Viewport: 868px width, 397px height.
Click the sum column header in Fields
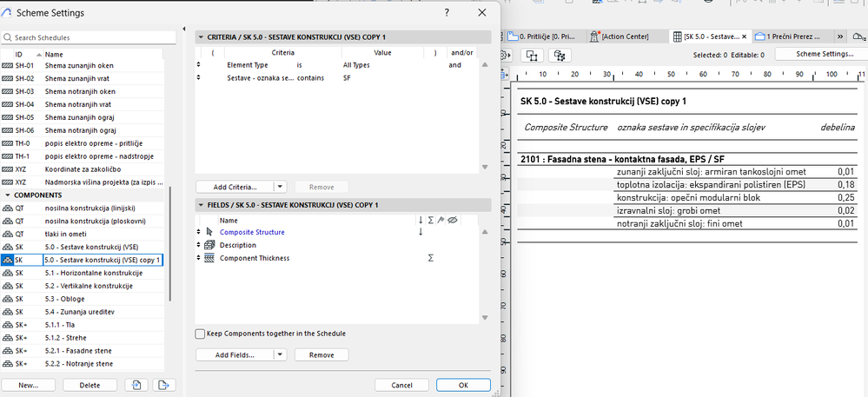431,221
